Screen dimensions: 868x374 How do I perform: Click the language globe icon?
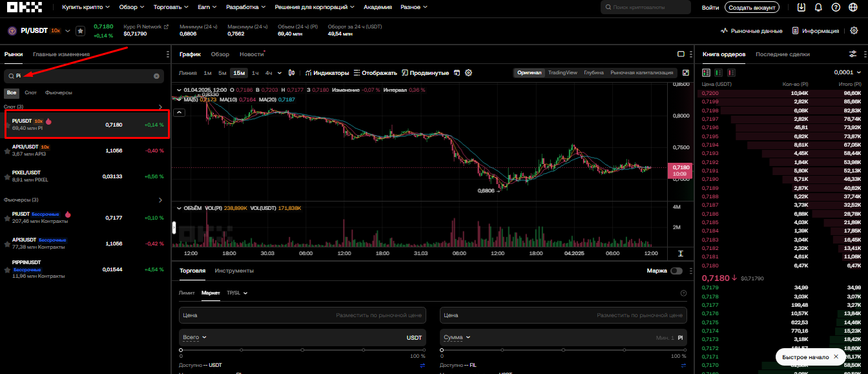[x=854, y=8]
